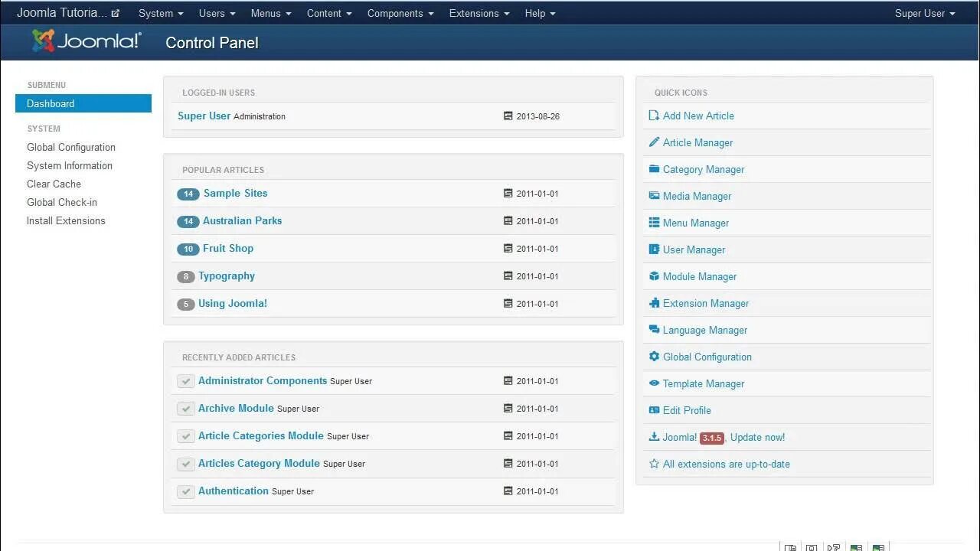The height and width of the screenshot is (551, 980).
Task: Open the Sample Sites article link
Action: (x=235, y=194)
